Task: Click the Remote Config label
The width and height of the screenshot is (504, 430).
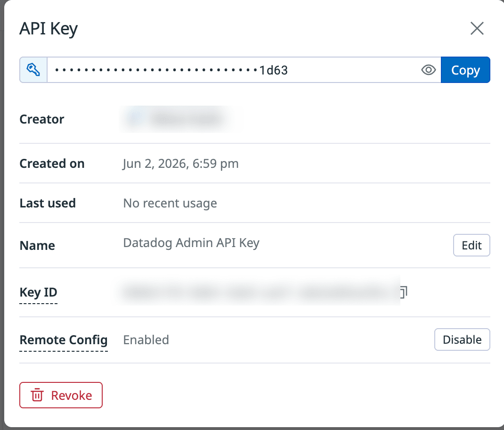Action: tap(64, 340)
